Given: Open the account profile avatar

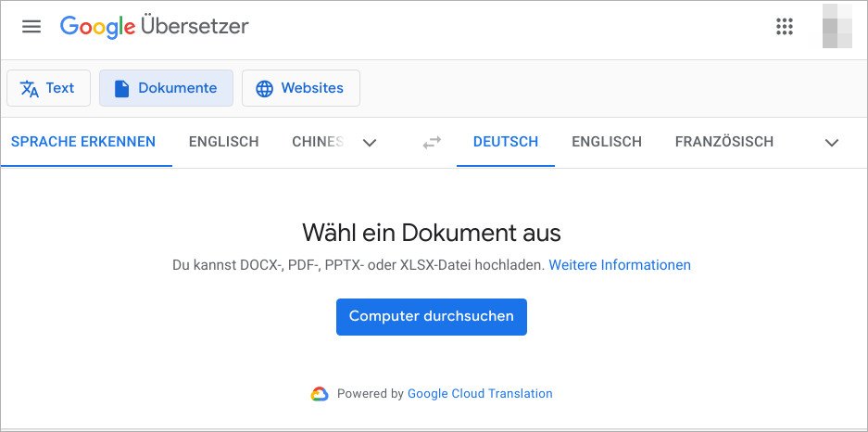Looking at the screenshot, I should pos(837,26).
